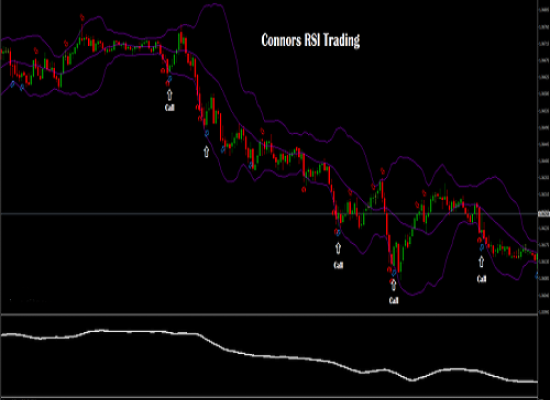Select the up arrow touching the horizontal price line's low
Screen dimensions: 550x400
[338, 248]
